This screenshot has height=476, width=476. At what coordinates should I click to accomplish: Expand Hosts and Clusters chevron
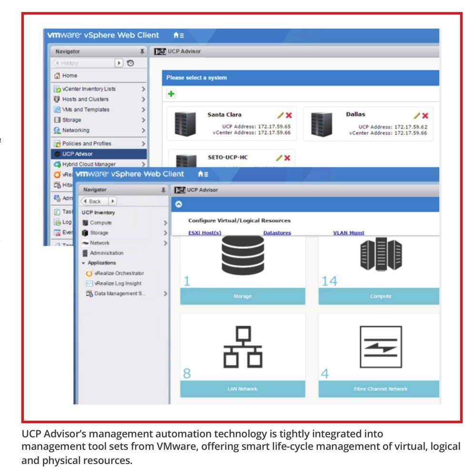(143, 99)
